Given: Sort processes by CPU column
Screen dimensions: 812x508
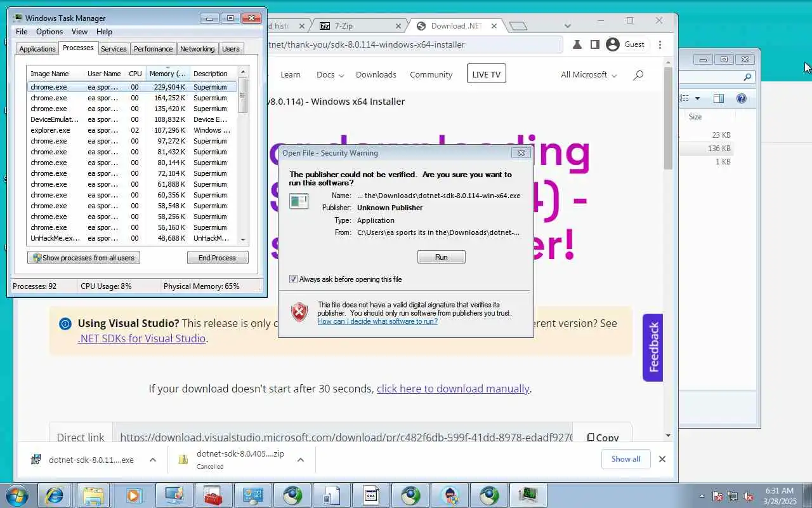Looking at the screenshot, I should pyautogui.click(x=135, y=74).
